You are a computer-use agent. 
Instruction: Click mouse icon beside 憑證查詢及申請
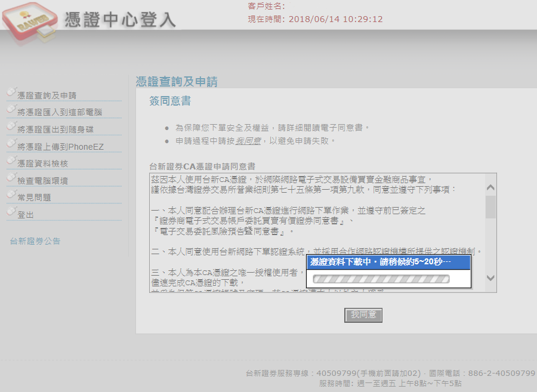(x=12, y=92)
